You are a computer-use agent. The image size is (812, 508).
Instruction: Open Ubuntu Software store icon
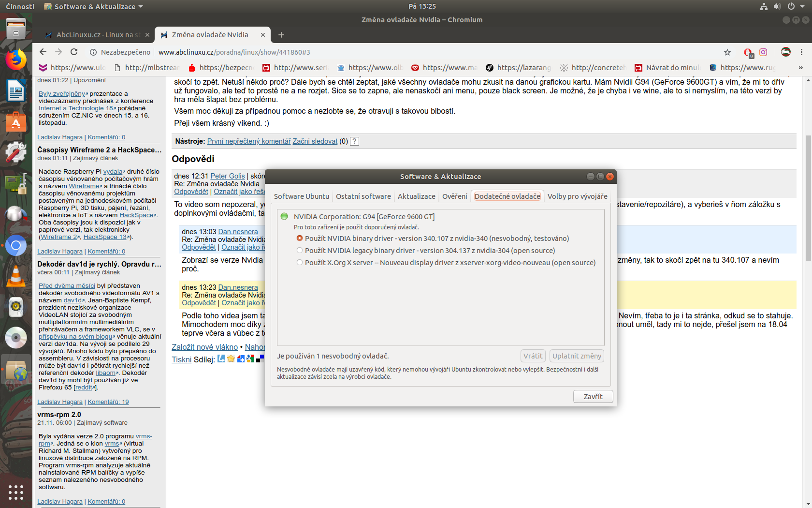coord(16,121)
